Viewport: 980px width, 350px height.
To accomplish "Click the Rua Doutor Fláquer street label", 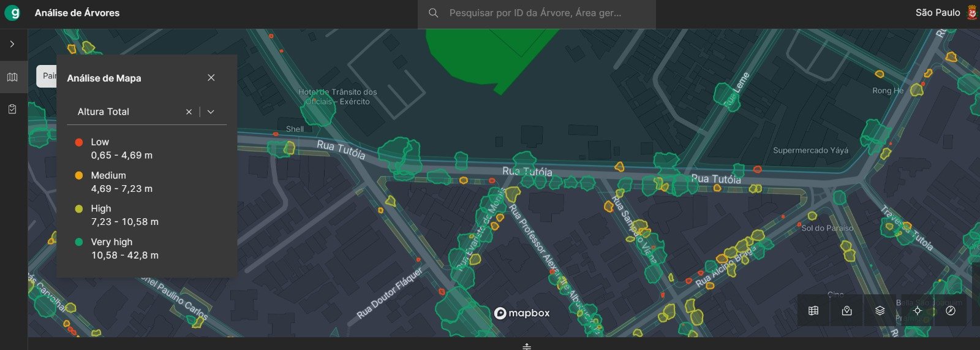I will pyautogui.click(x=390, y=293).
